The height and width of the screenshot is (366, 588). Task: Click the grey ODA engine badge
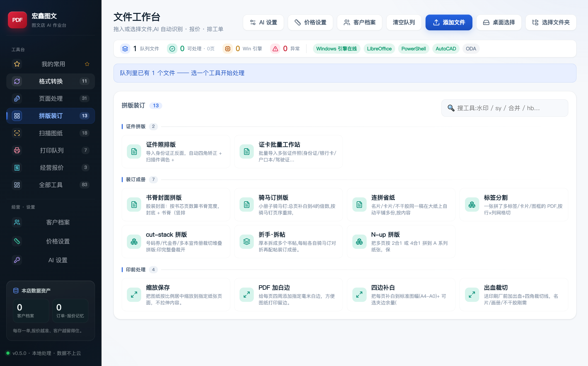471,49
